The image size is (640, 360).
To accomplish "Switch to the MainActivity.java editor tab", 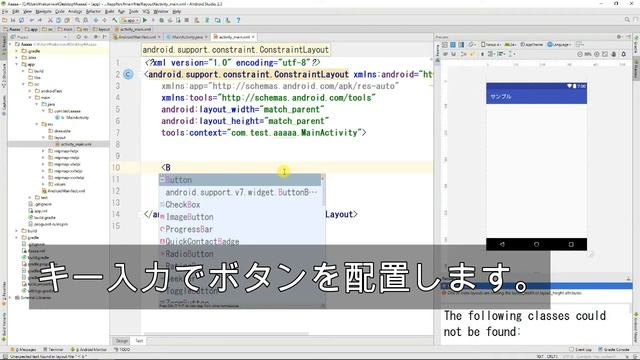I will click(187, 37).
